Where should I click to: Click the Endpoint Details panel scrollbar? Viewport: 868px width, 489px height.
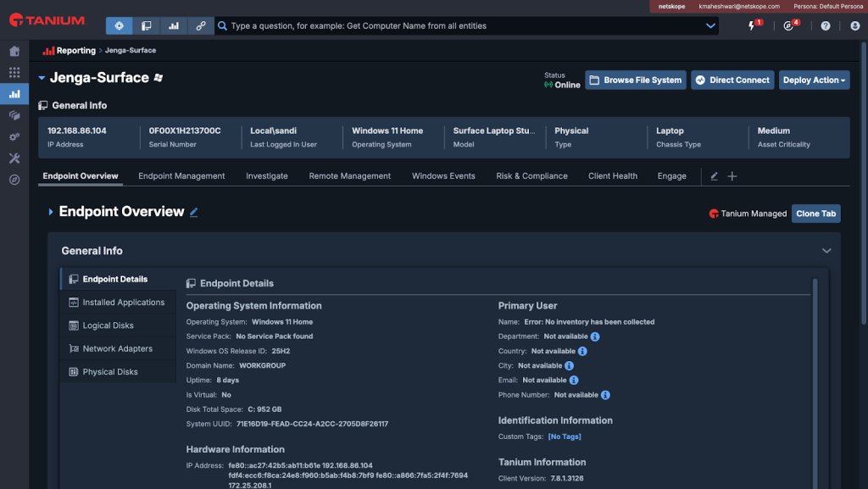point(815,381)
